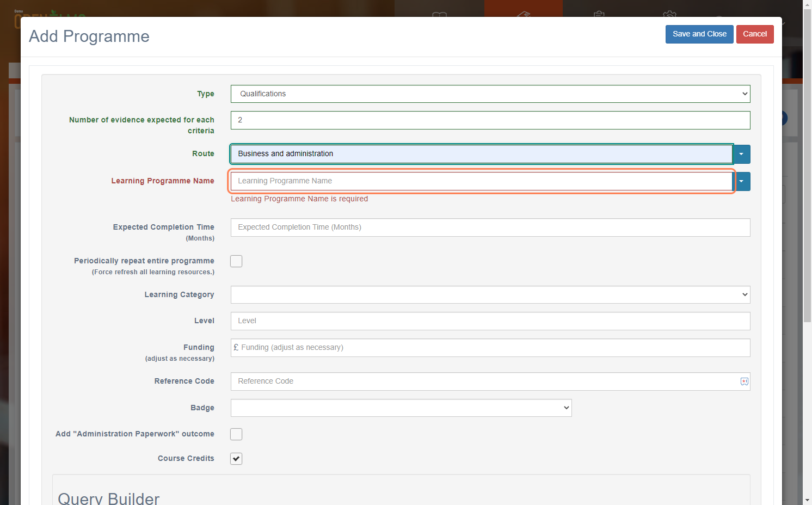Click the icon inside the Reference Code field
The image size is (812, 505).
click(744, 381)
